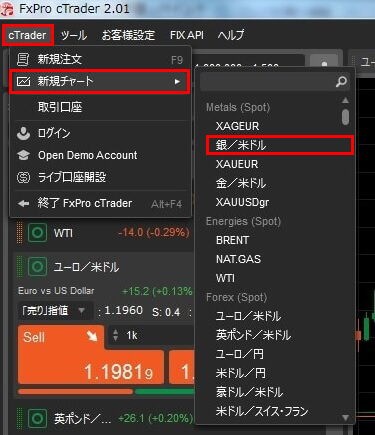The image size is (375, 435).
Task: Click the search magnifier icon in symbol list
Action: tap(341, 81)
